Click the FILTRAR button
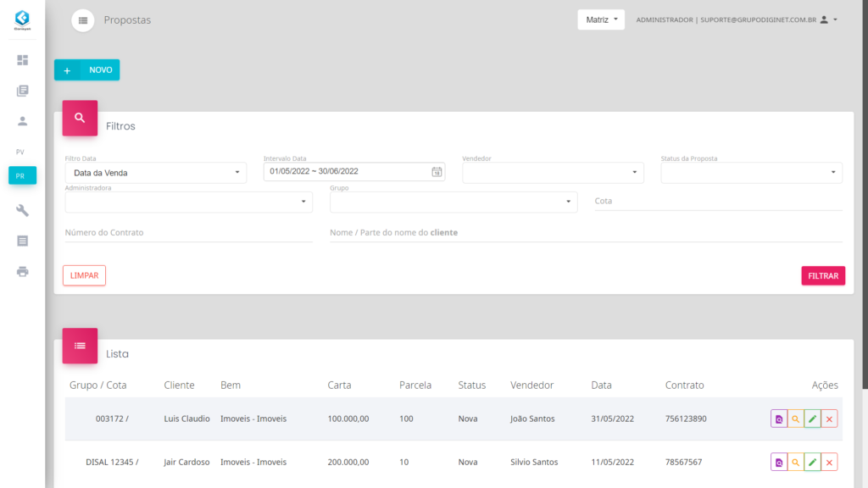 (x=822, y=275)
